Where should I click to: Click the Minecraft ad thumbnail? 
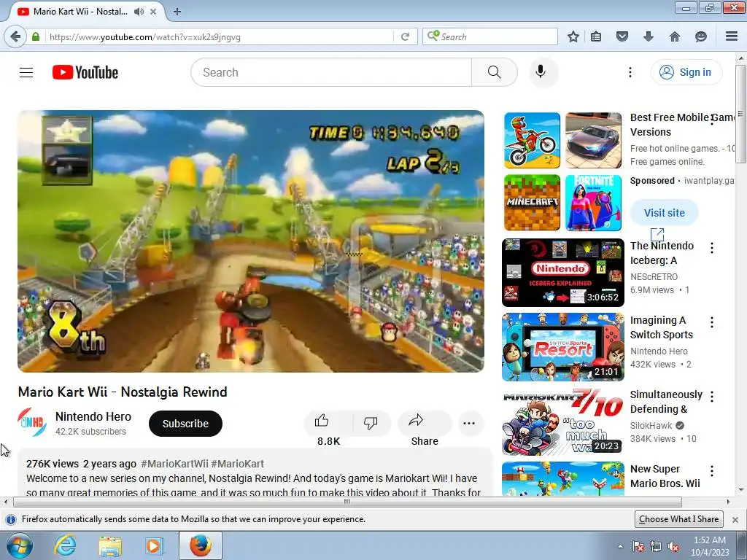tap(532, 203)
